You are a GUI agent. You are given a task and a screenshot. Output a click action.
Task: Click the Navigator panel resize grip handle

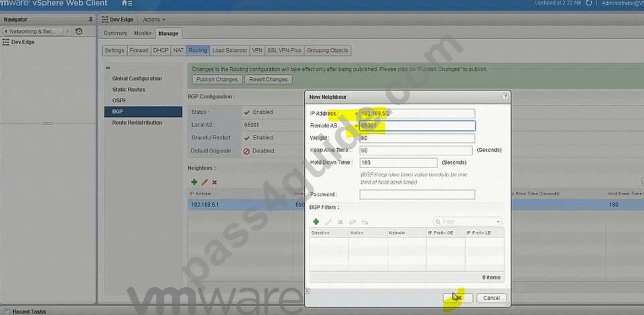[48, 123]
